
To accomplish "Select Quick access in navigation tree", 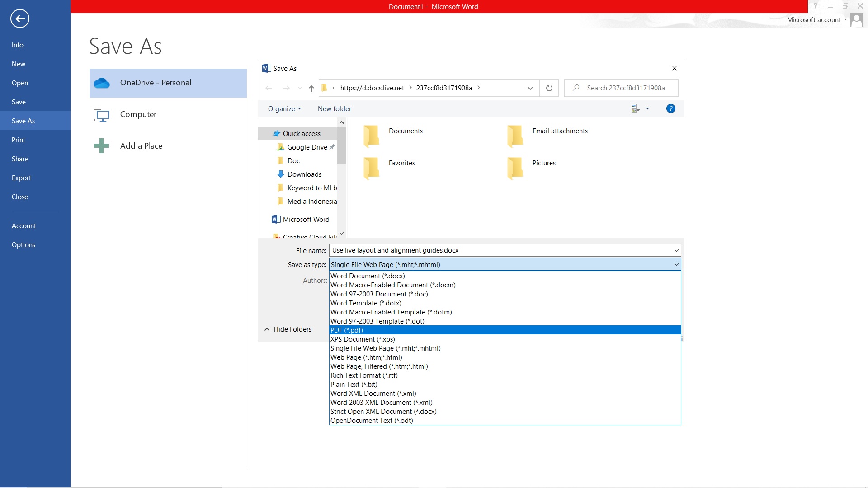I will [x=297, y=134].
